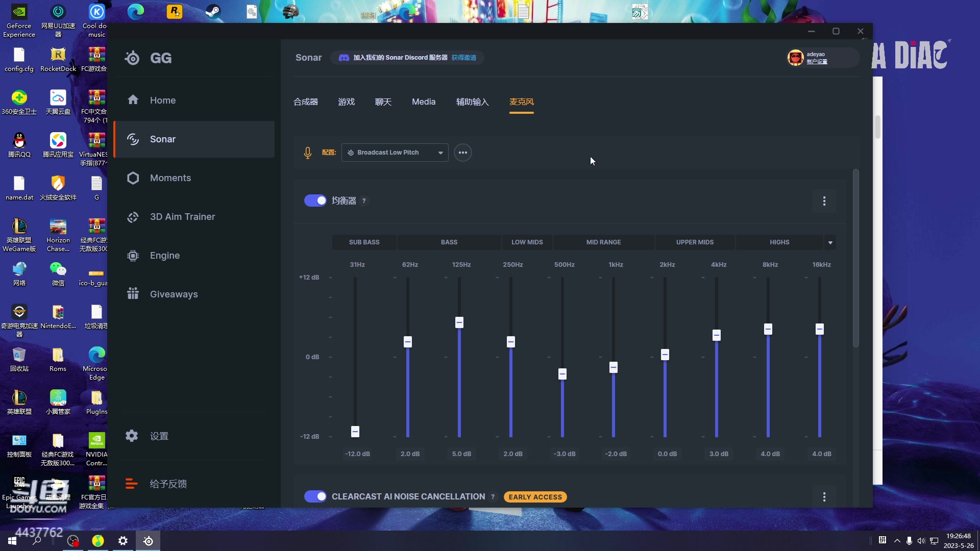Screen dimensions: 980x551
Task: Open Giveaways section
Action: click(x=194, y=294)
